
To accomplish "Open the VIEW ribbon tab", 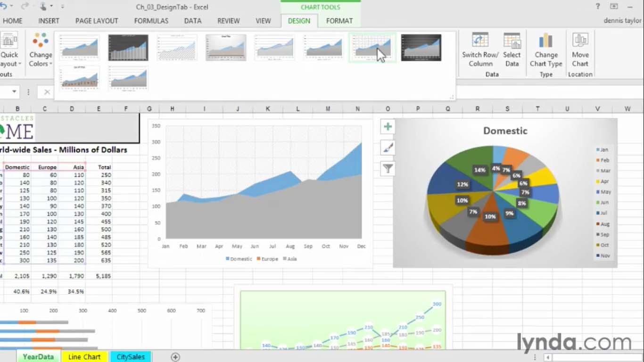I will coord(263,21).
